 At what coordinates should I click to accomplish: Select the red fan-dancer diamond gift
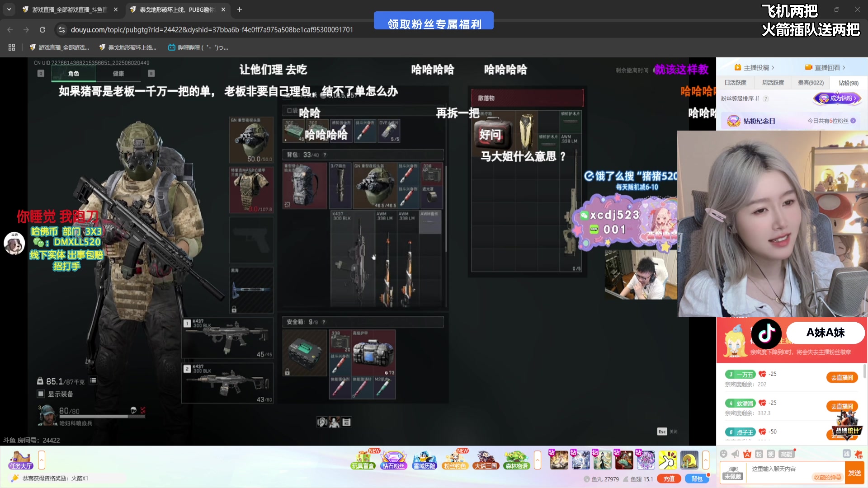point(624,460)
